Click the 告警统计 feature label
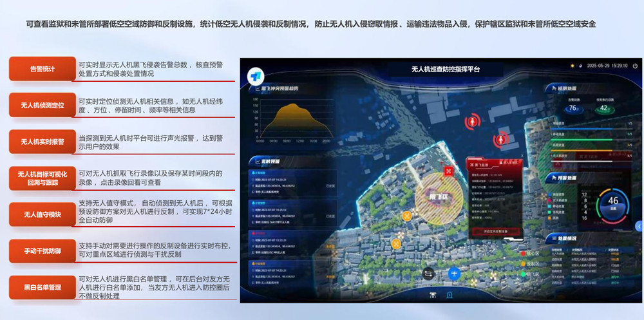 [x=43, y=69]
